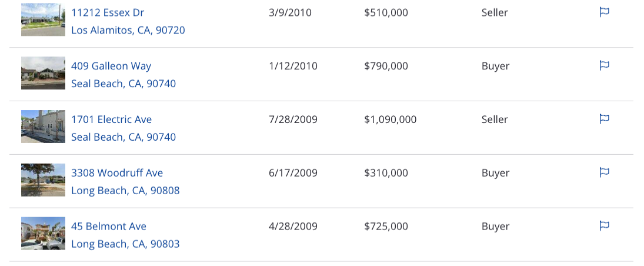Click Long Beach, CA, 90808 link

pyautogui.click(x=125, y=191)
